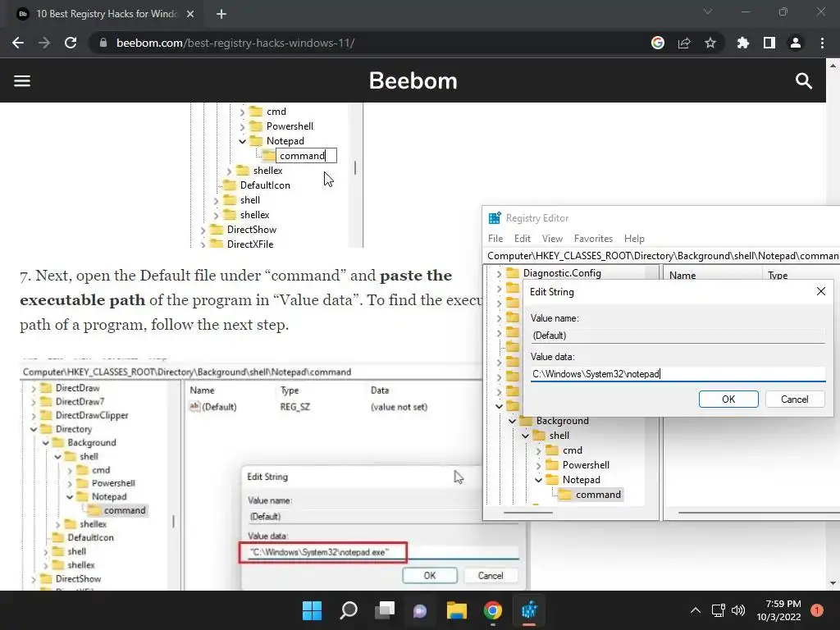Click the Registry Editor values pane scrollbar
Viewport: 840px width, 630px height.
tap(759, 513)
